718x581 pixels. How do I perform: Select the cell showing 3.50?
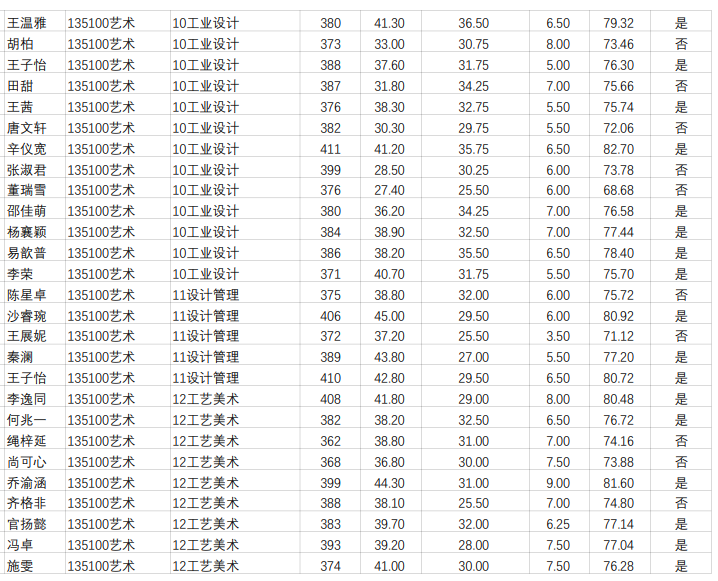pyautogui.click(x=557, y=337)
